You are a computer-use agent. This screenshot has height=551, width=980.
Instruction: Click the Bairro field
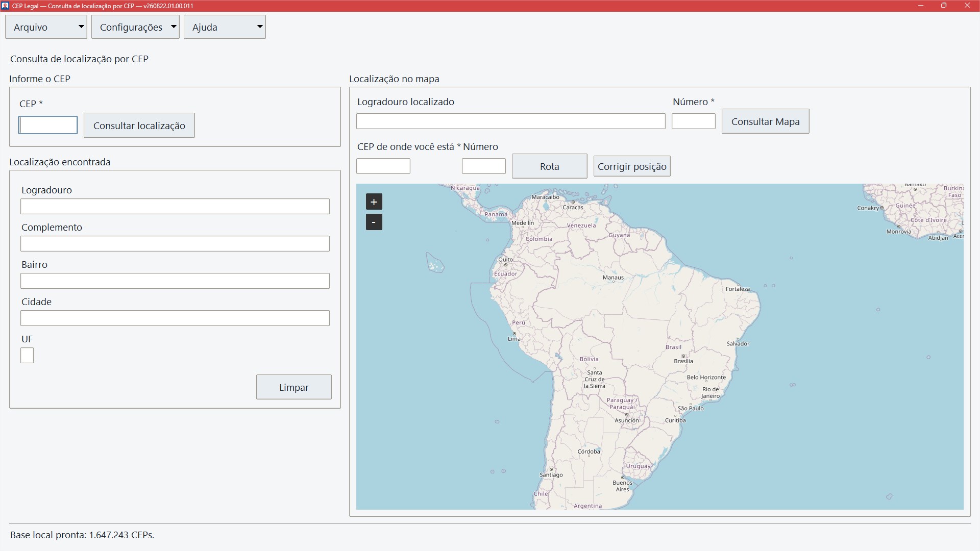175,281
